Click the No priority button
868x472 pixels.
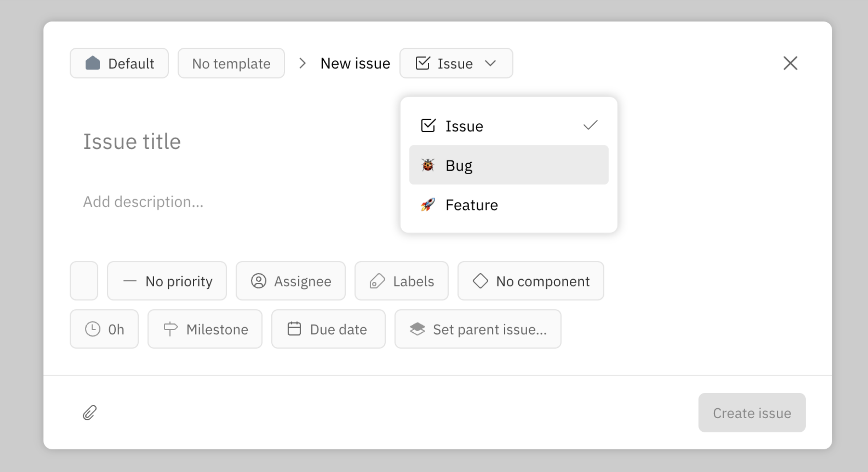point(167,280)
